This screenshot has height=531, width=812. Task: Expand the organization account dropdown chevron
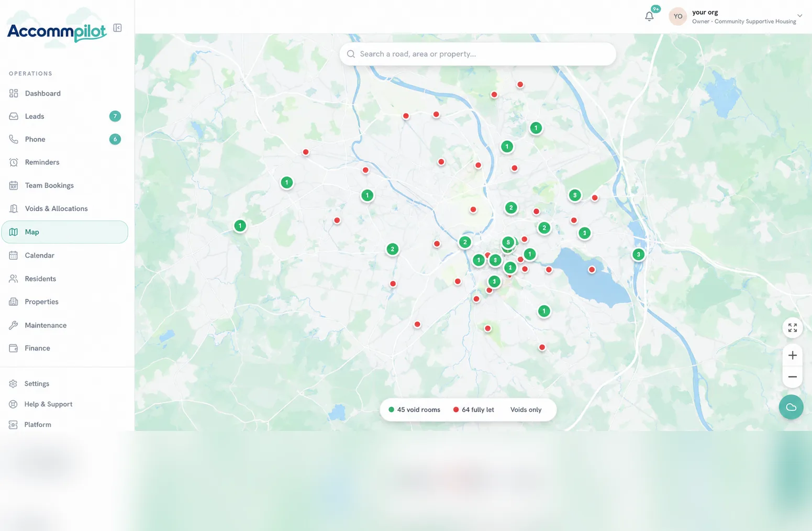point(799,16)
